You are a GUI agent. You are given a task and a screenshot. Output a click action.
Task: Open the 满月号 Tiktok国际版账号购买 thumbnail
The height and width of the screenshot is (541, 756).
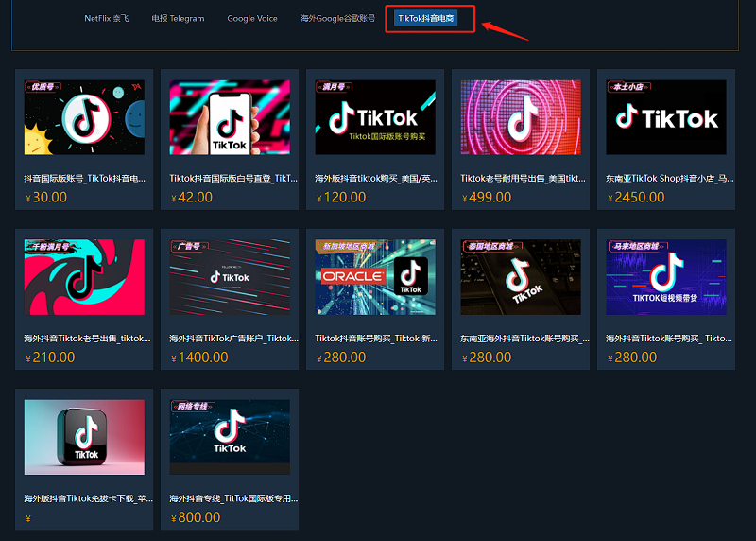(x=375, y=117)
